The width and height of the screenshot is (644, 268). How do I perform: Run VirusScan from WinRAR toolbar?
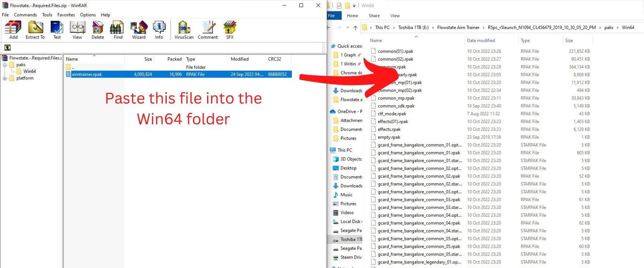(184, 30)
